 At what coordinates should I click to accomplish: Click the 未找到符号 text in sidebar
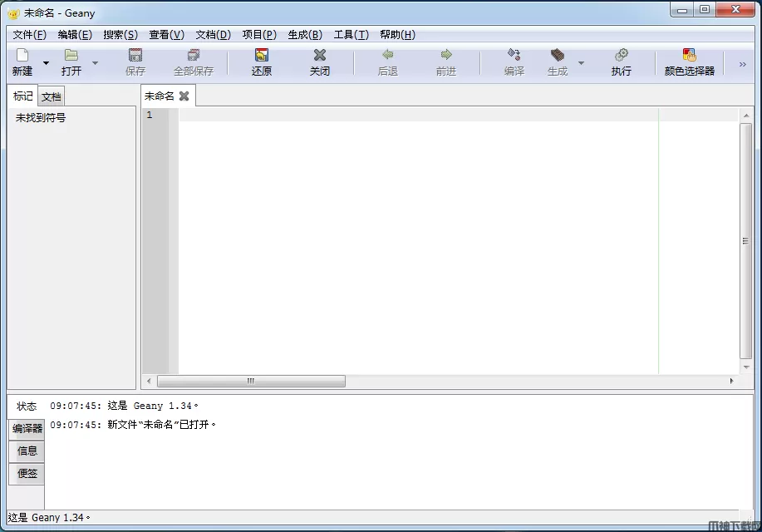pyautogui.click(x=41, y=118)
